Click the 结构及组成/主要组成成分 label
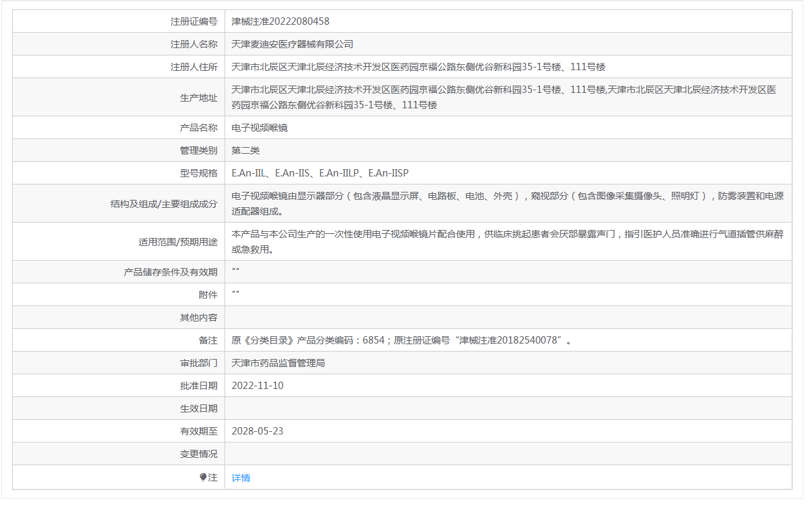 [x=164, y=204]
